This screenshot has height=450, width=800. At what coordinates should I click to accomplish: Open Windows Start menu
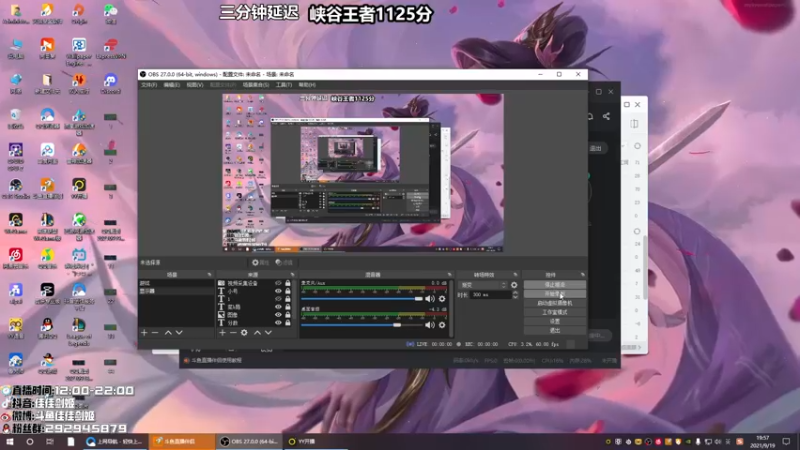tap(10, 441)
